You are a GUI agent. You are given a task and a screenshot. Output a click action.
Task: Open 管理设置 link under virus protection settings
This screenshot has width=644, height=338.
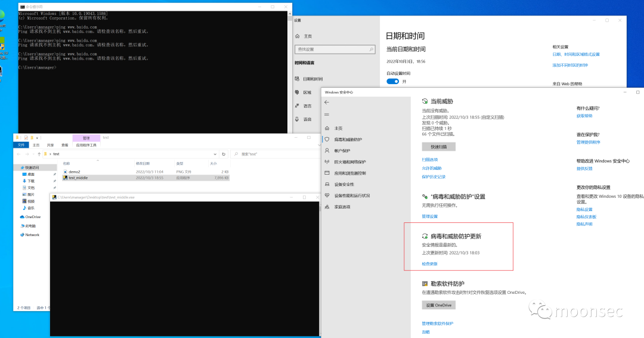pos(429,216)
